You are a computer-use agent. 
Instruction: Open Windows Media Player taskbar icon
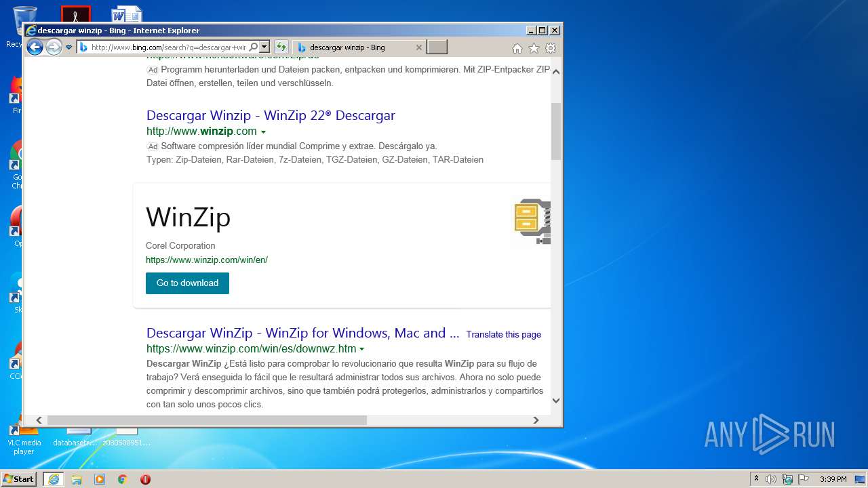click(100, 479)
